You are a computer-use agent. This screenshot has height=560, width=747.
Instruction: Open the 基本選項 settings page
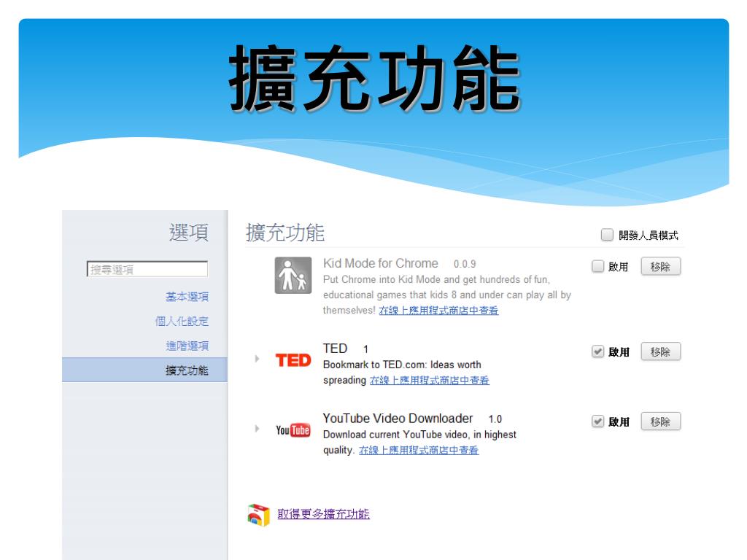187,297
